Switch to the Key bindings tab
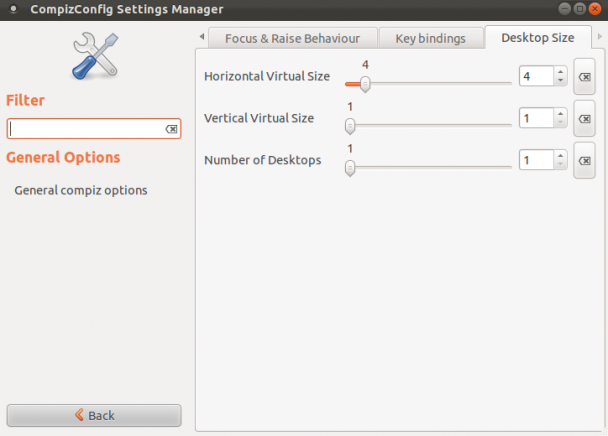The width and height of the screenshot is (608, 436). click(x=430, y=38)
